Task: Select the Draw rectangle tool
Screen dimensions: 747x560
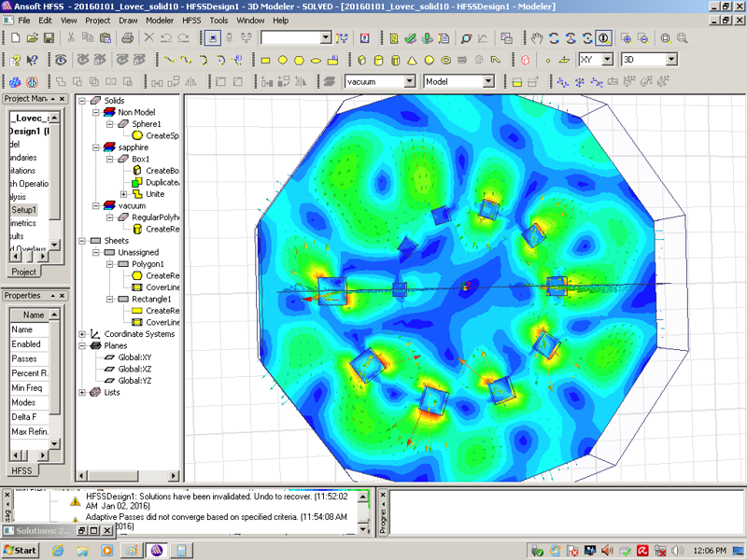Action: 265,60
